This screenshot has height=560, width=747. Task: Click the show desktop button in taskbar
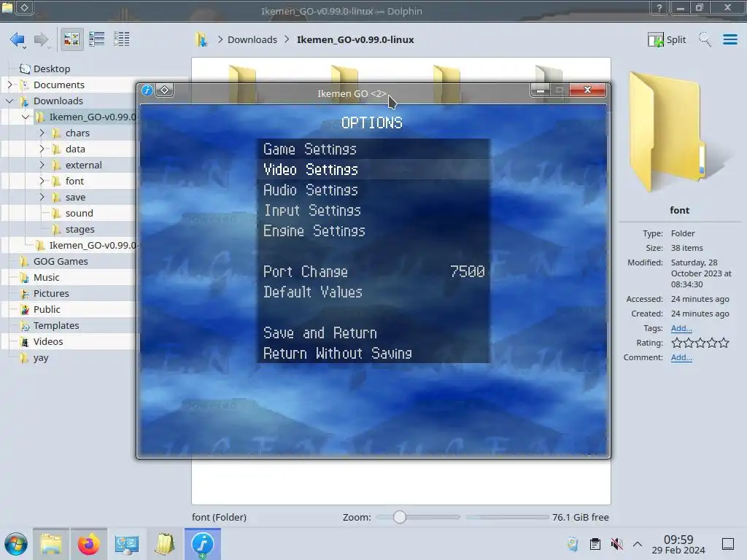point(728,544)
